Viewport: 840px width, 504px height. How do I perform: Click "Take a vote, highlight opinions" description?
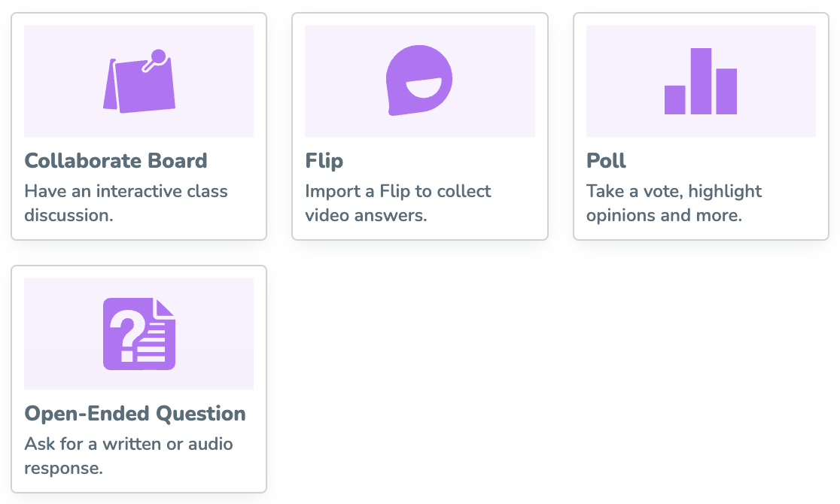(674, 203)
